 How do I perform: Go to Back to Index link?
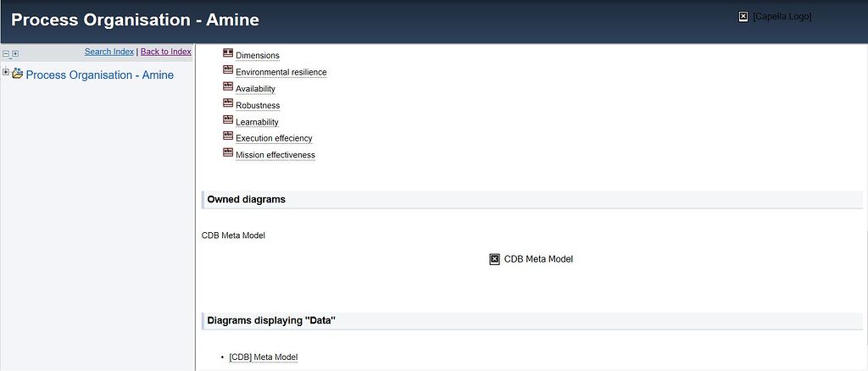pos(165,52)
